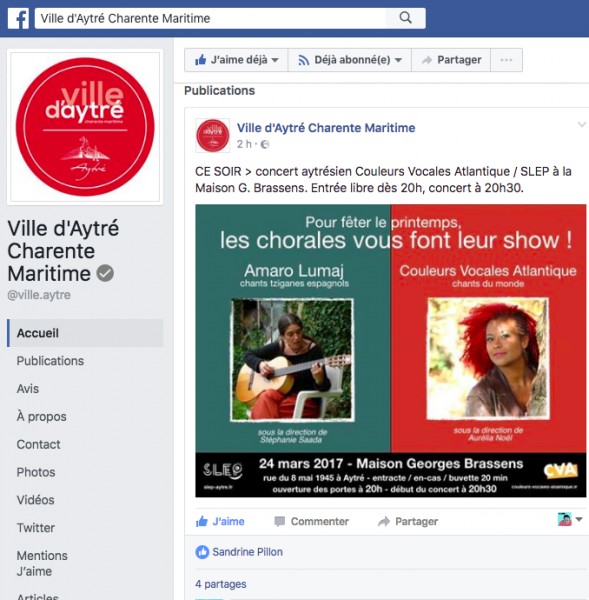This screenshot has width=589, height=600.
Task: Click the Facebook logo icon
Action: (18, 18)
